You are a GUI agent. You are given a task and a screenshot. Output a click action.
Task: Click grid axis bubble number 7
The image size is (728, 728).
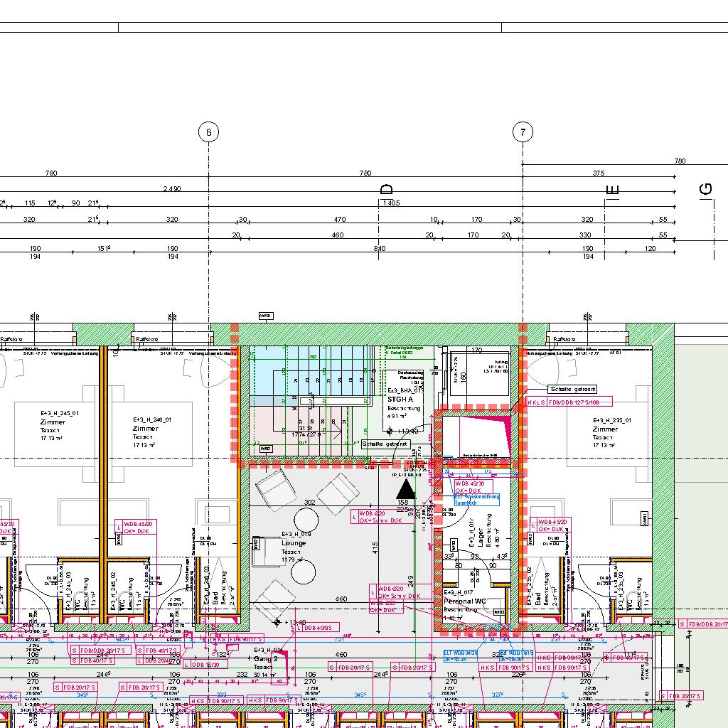(x=523, y=132)
